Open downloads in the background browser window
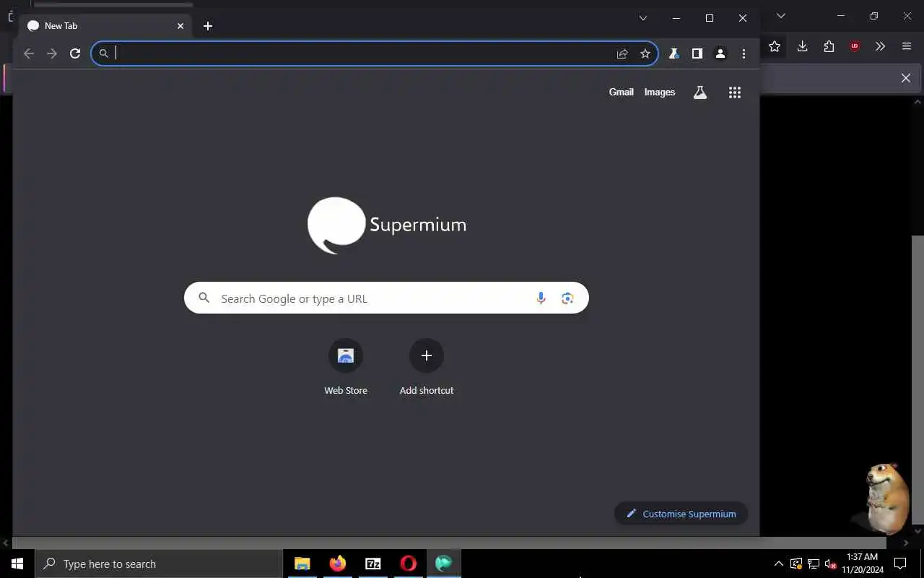 point(802,46)
